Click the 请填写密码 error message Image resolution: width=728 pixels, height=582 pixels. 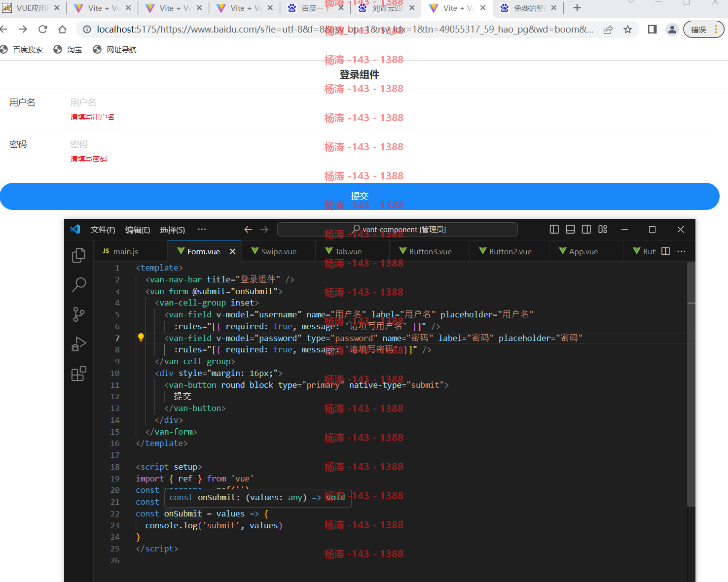coord(89,159)
